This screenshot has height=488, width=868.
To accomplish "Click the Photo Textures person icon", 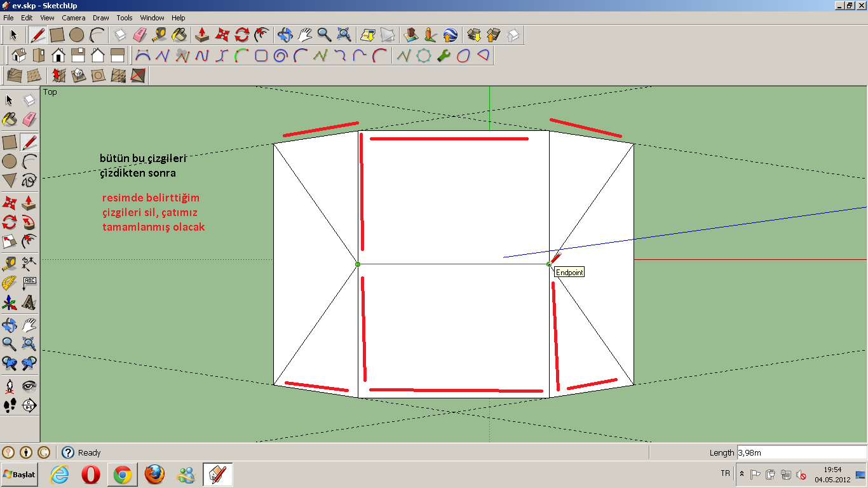I will (x=431, y=34).
